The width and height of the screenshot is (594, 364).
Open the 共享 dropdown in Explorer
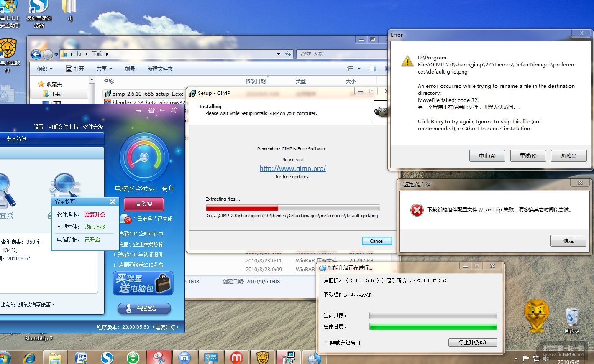click(x=105, y=69)
